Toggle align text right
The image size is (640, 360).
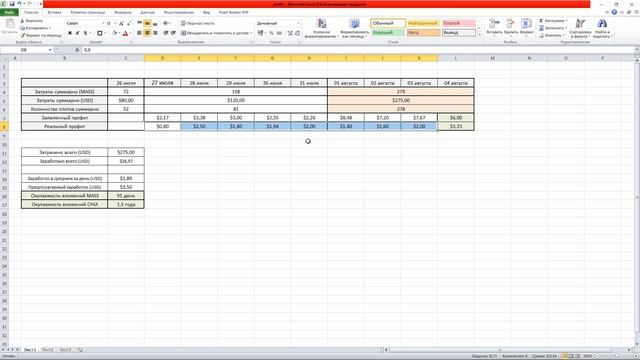pos(155,33)
